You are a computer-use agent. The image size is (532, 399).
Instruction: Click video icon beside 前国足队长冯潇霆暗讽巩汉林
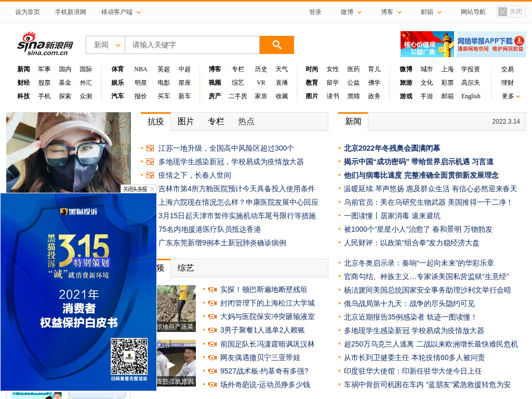212,344
